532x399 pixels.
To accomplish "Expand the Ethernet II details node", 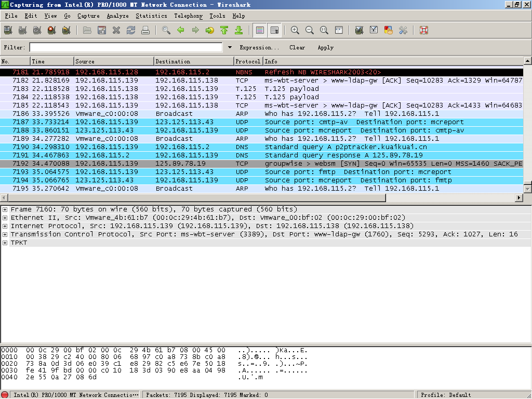I will (x=5, y=218).
